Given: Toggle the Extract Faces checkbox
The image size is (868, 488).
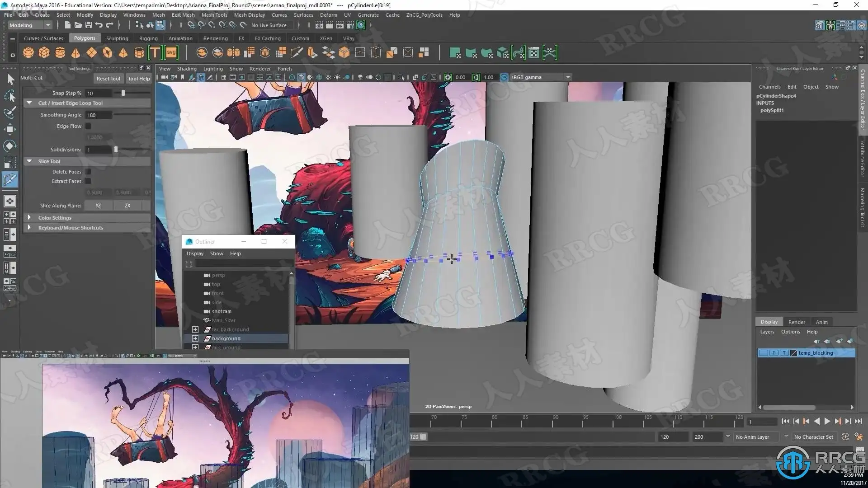Looking at the screenshot, I should [x=88, y=181].
